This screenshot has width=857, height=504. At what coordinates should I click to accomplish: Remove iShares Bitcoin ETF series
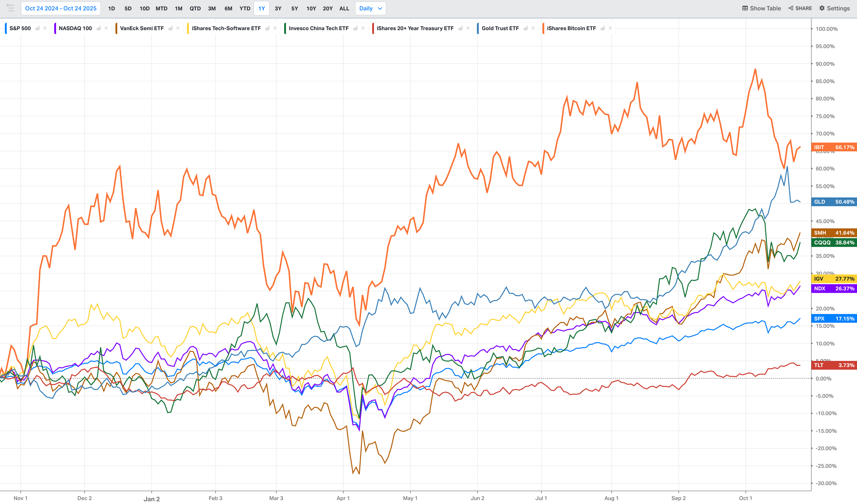(610, 28)
